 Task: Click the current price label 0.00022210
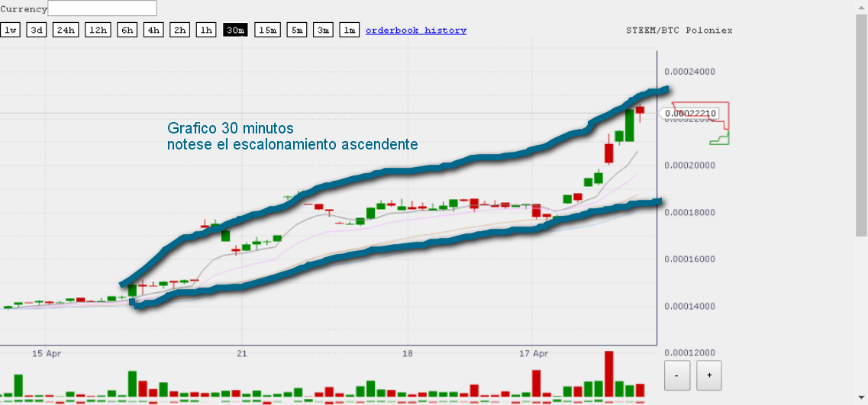tap(691, 114)
